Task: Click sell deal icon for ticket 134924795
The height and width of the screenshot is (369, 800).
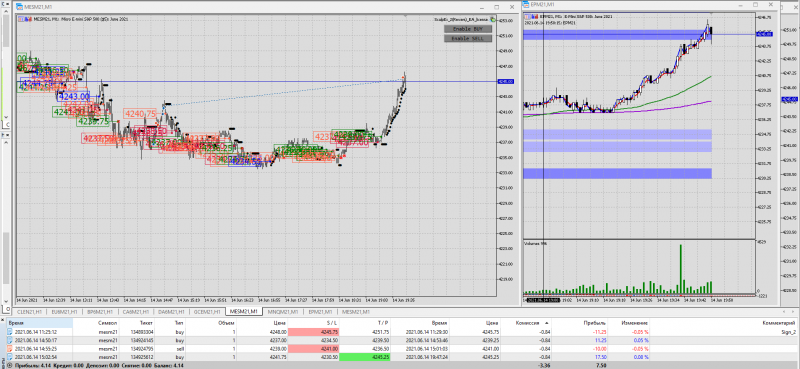Action: (10, 349)
